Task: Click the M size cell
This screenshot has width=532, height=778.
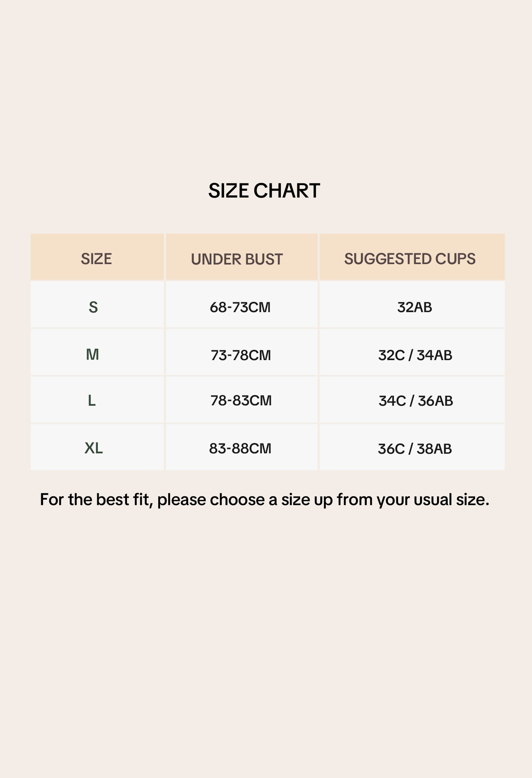Action: 92,355
